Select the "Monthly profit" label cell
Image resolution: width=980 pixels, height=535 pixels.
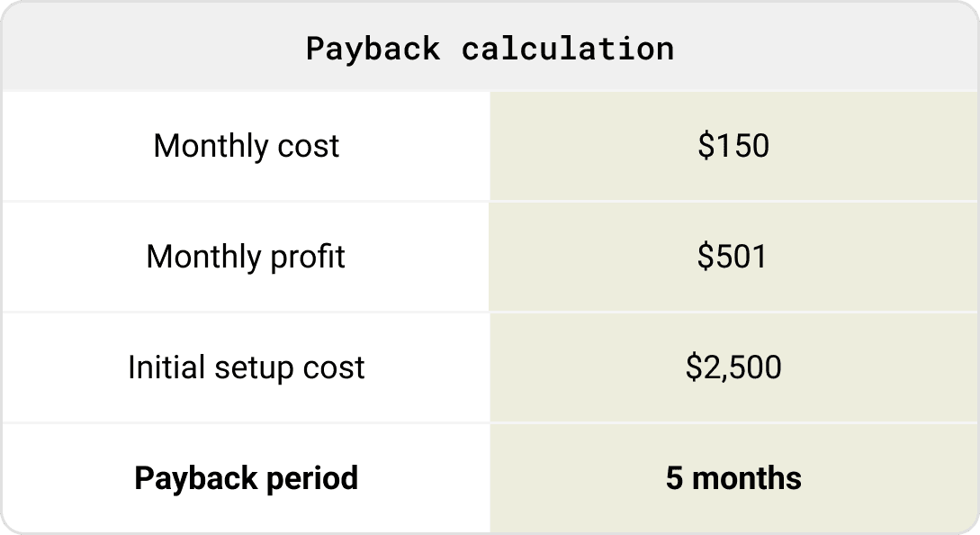[x=246, y=257]
